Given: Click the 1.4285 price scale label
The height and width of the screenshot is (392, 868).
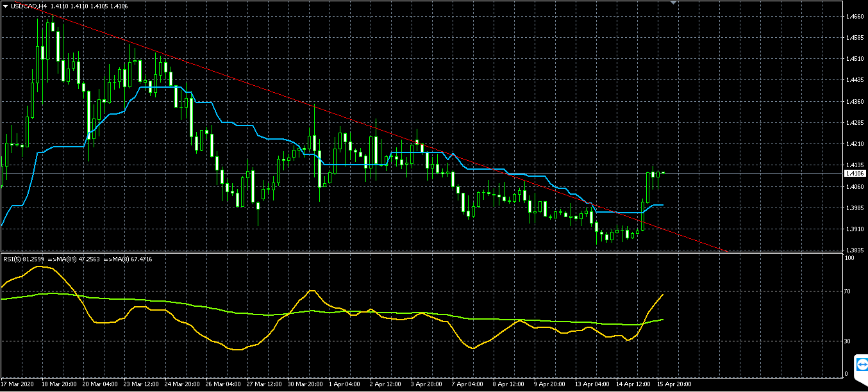Looking at the screenshot, I should coord(855,122).
